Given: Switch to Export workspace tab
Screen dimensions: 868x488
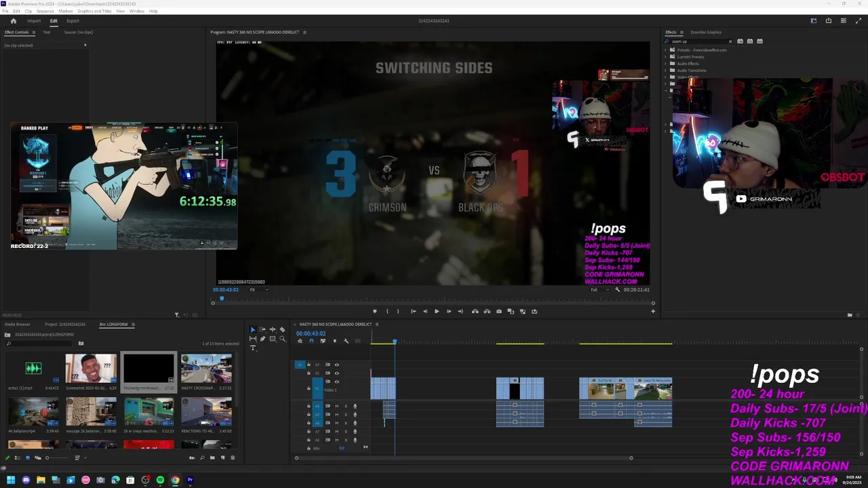Looking at the screenshot, I should (x=73, y=21).
